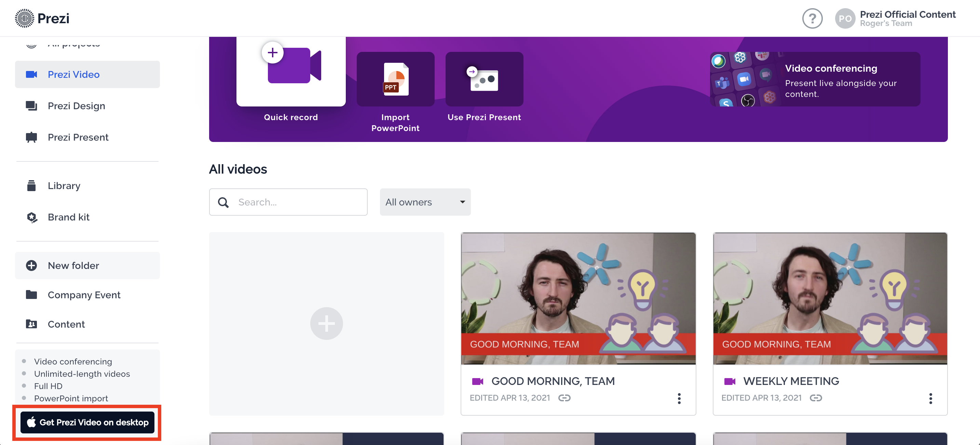Open the PO account avatar

pos(845,18)
